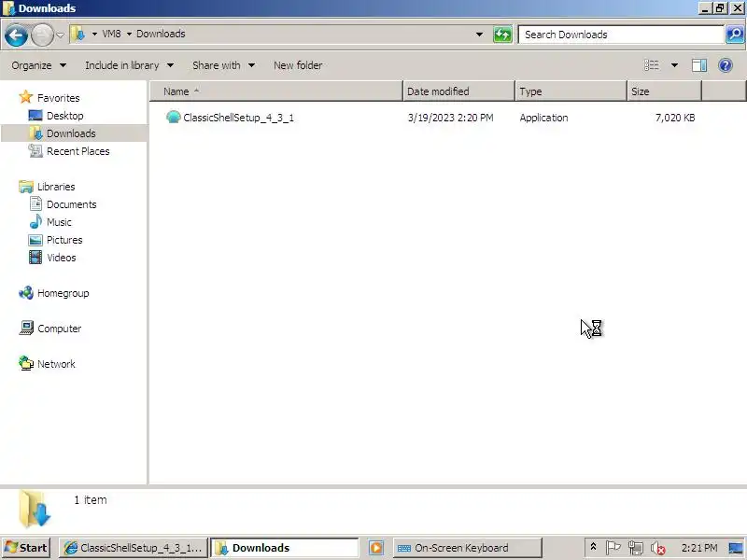The image size is (747, 560).
Task: Open Computer in navigation pane
Action: [59, 329]
